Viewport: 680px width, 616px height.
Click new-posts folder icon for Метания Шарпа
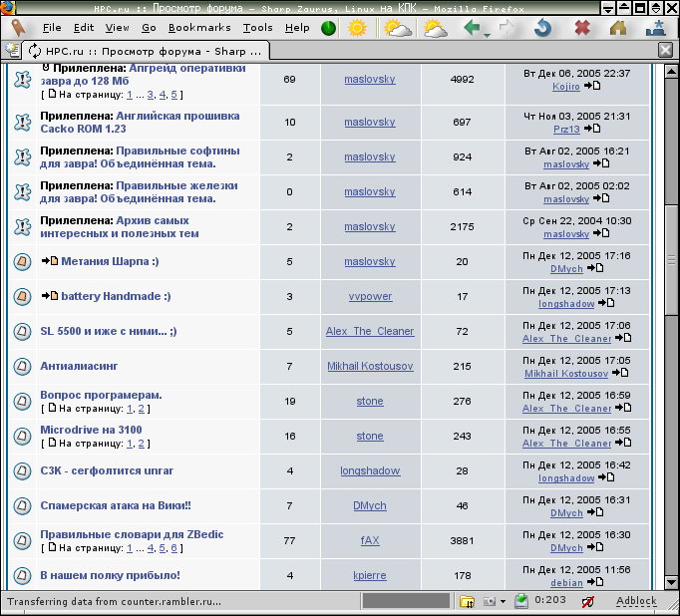tap(22, 262)
